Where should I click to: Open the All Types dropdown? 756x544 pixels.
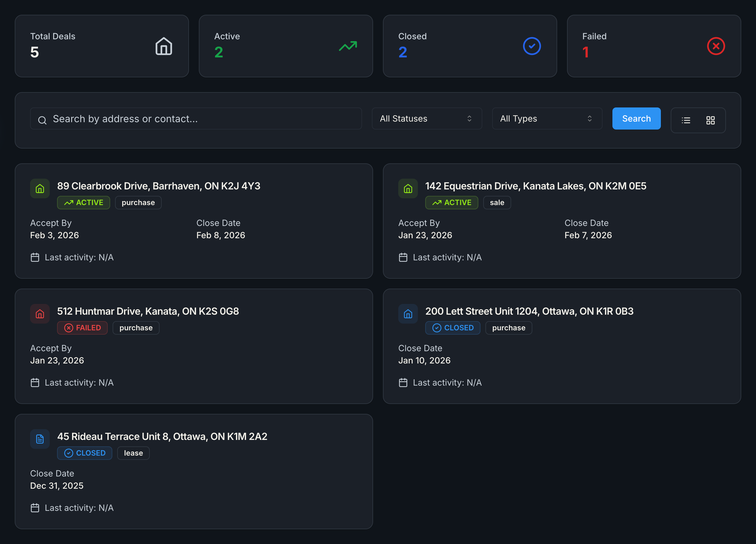pos(547,119)
